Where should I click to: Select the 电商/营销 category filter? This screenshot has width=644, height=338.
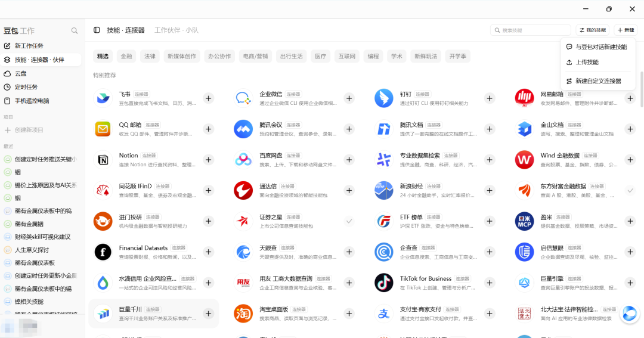[255, 56]
